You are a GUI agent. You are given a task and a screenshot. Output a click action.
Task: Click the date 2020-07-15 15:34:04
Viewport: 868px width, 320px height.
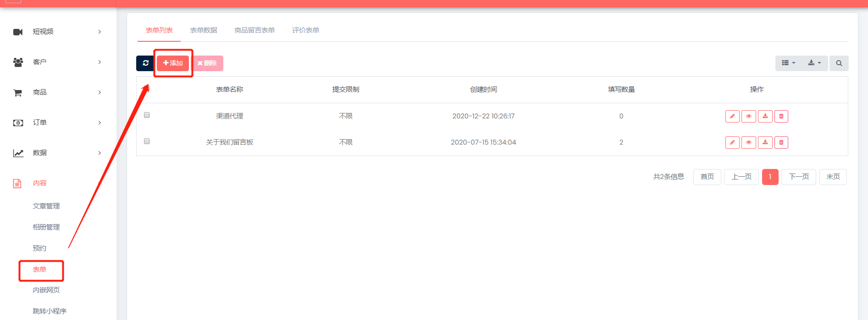coord(483,142)
